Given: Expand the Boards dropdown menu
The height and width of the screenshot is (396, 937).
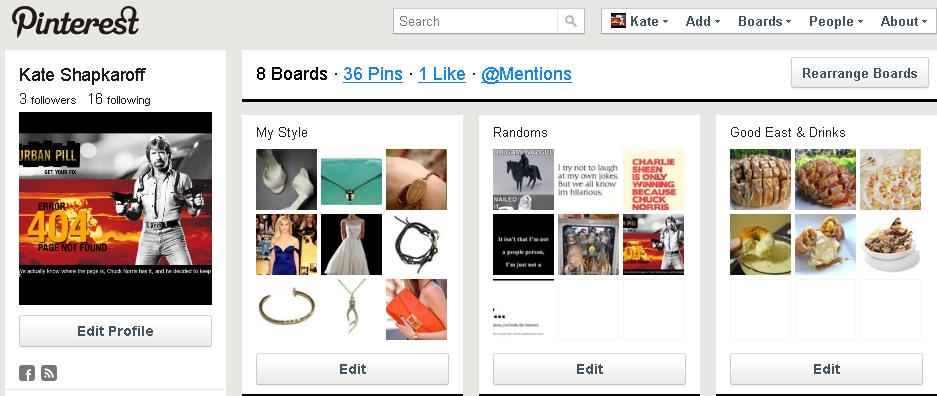Looking at the screenshot, I should tap(764, 22).
